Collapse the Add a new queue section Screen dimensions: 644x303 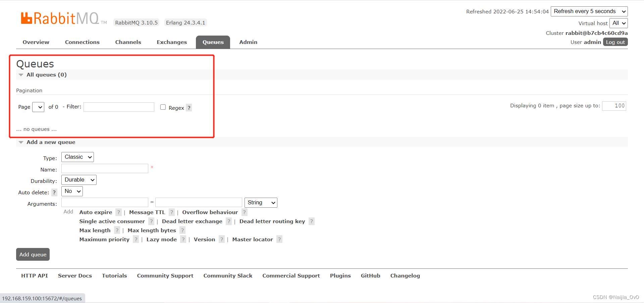tap(21, 142)
